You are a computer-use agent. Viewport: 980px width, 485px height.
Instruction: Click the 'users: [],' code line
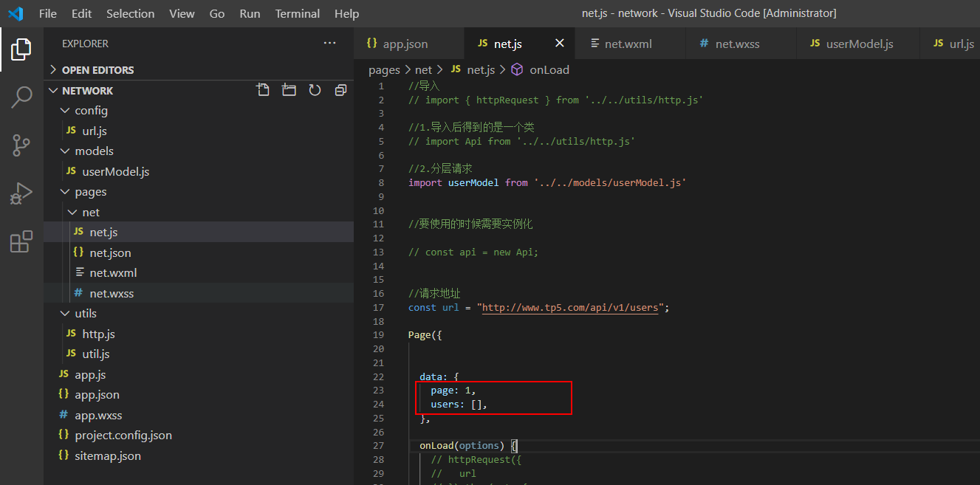[x=459, y=405]
